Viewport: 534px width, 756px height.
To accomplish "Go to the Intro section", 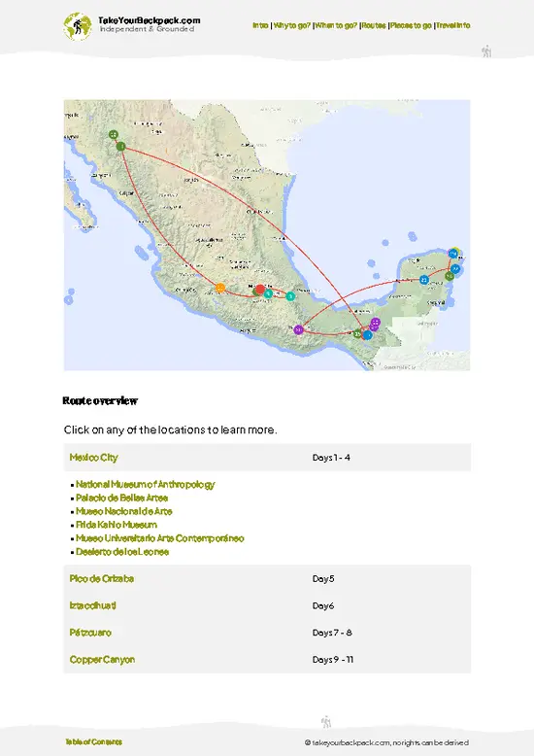I will pyautogui.click(x=260, y=25).
